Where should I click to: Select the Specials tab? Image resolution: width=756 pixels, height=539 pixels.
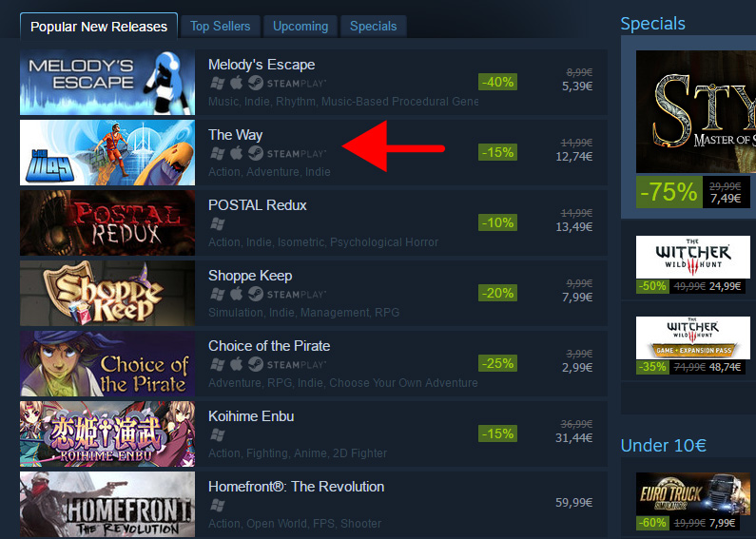click(373, 26)
